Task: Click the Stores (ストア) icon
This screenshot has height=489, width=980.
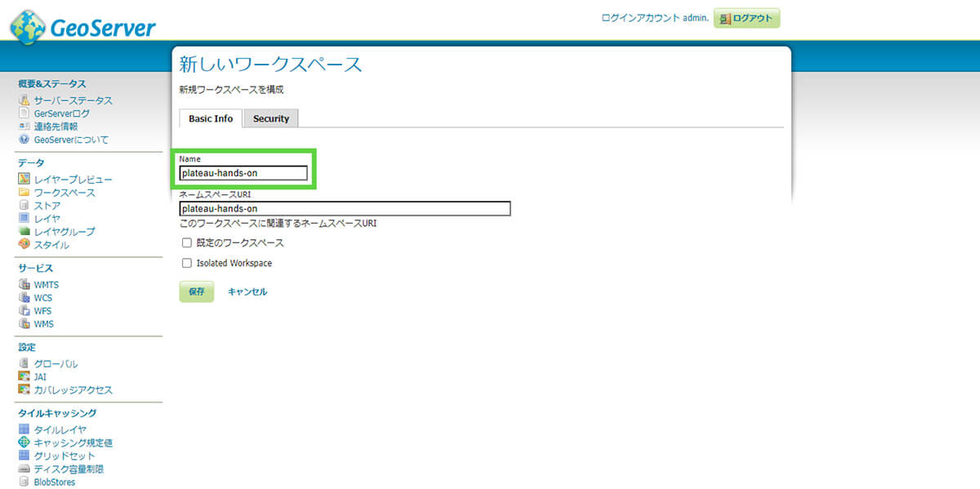Action: click(x=24, y=206)
